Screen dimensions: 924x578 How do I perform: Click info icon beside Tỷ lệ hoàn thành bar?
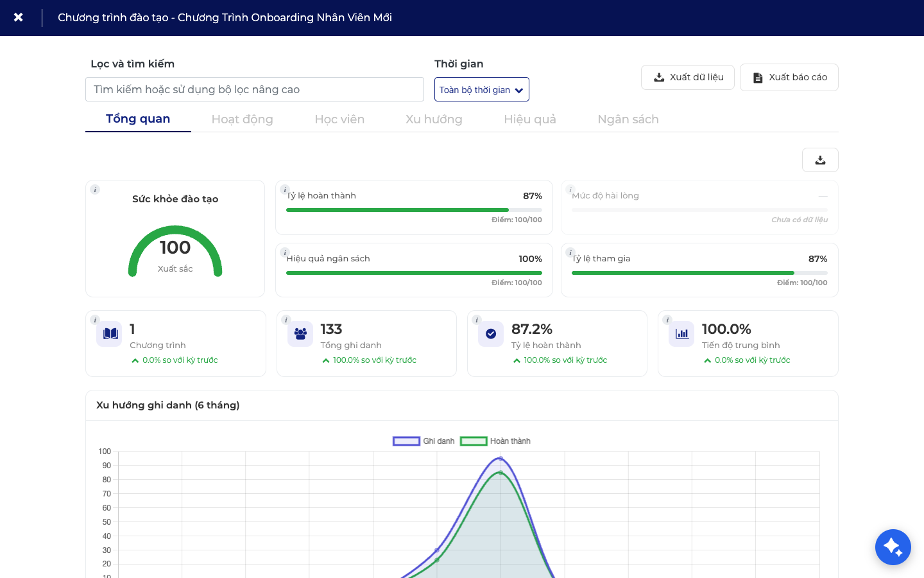[x=285, y=189]
